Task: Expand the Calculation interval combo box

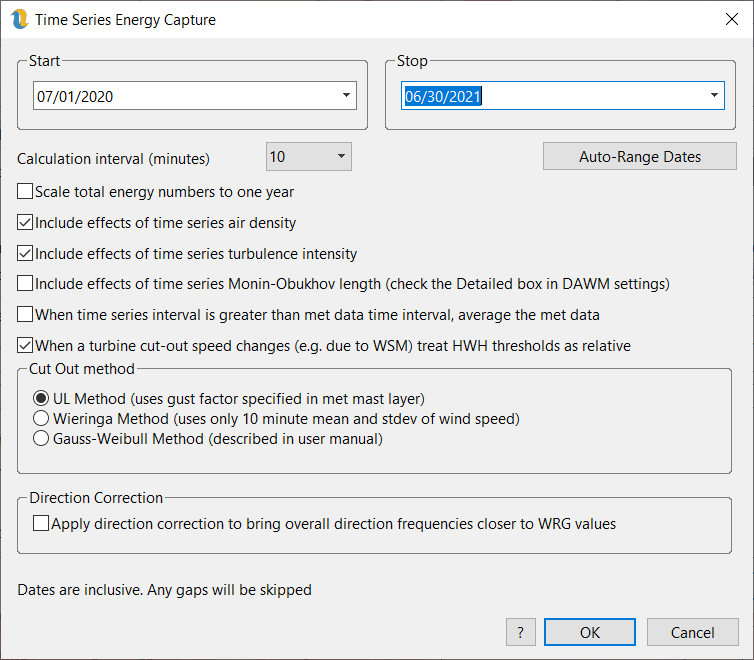Action: (340, 157)
